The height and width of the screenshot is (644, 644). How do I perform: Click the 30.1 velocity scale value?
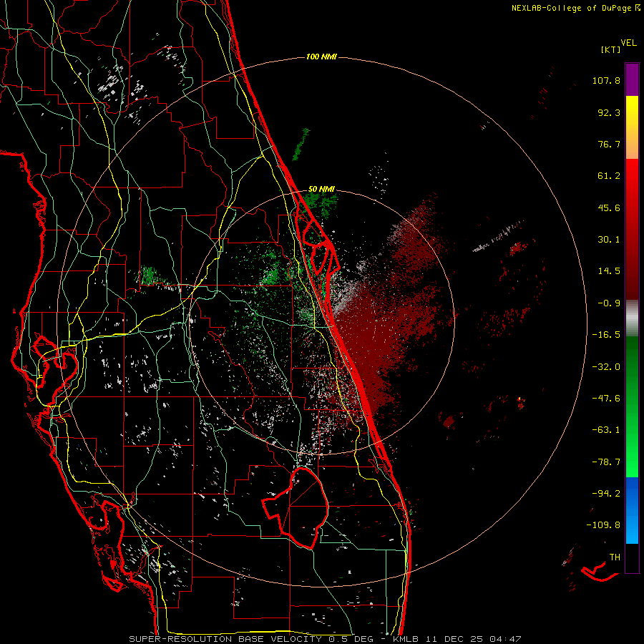point(609,240)
